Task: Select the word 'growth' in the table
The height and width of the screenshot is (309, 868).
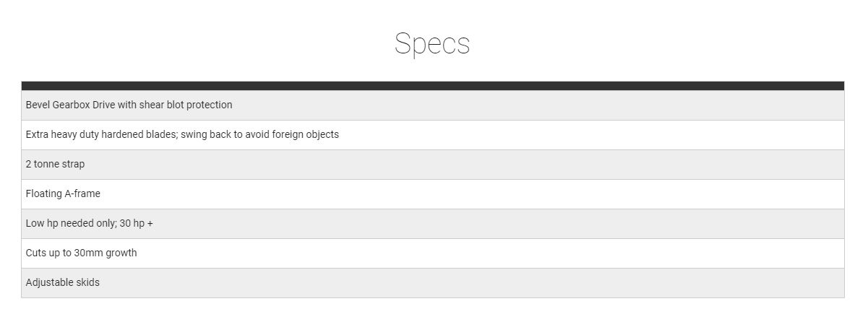Action: pyautogui.click(x=121, y=253)
